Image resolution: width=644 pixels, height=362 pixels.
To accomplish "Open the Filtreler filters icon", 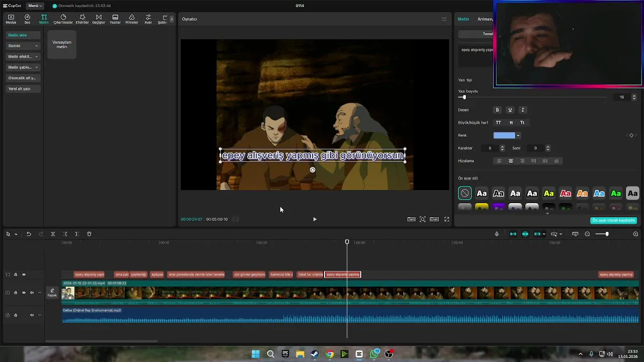I will pos(131,19).
